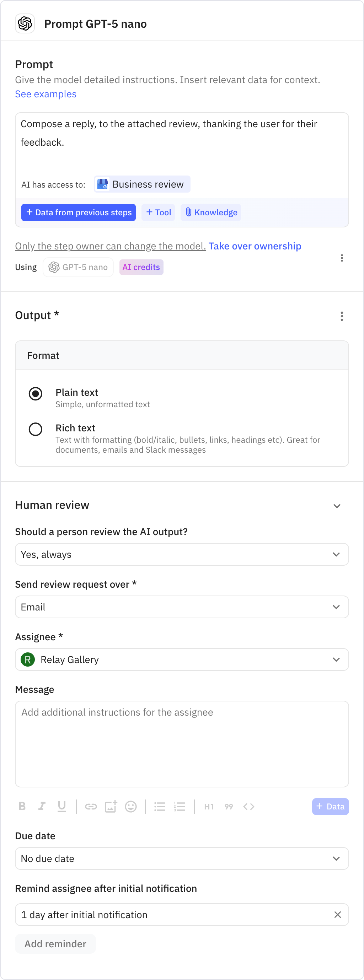Click the insert image icon
This screenshot has height=980, width=364.
click(111, 806)
